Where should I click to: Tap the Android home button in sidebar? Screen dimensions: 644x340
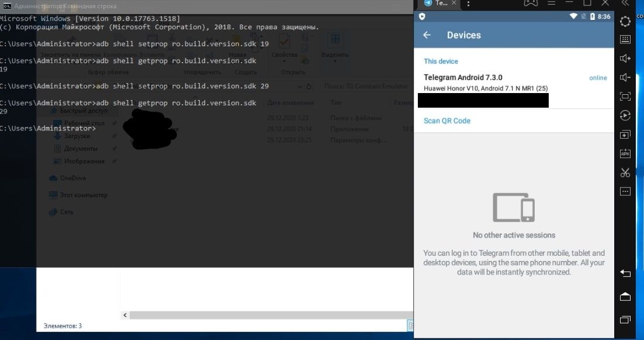tap(625, 297)
